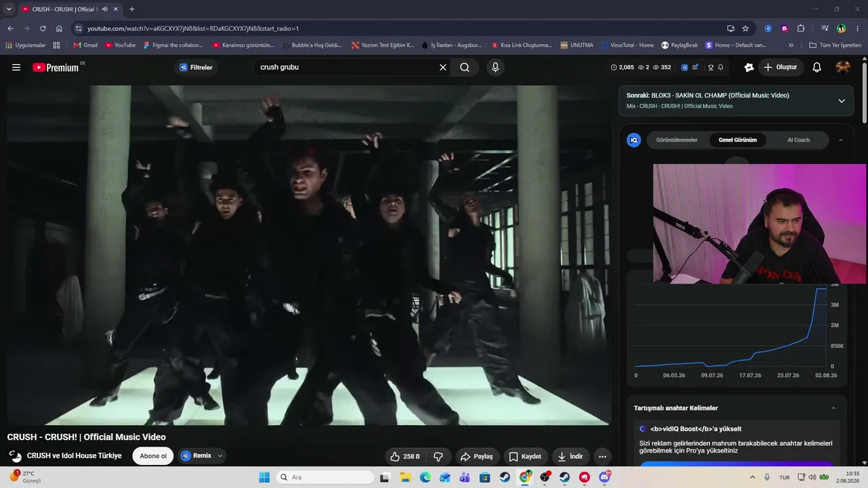
Task: Open the Remix dropdown arrow
Action: [x=220, y=456]
